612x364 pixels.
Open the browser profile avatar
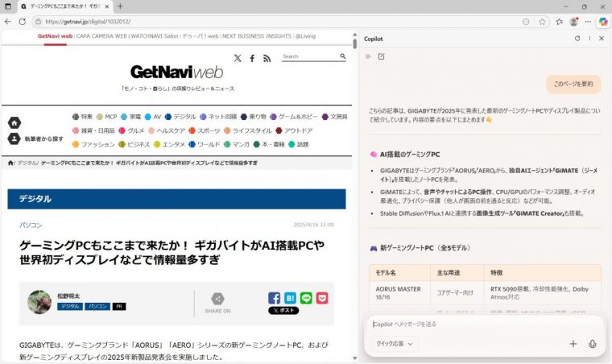tap(573, 22)
